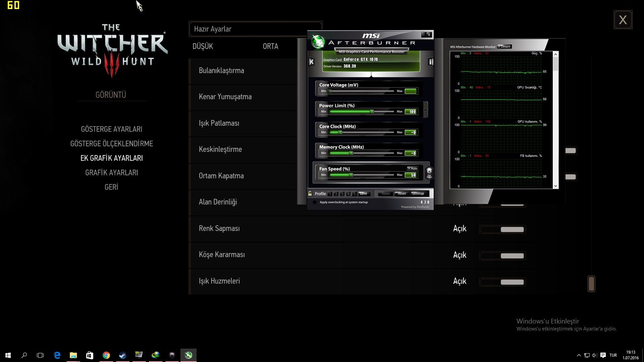Toggle the Köşe Kararması switch
Screen dimensions: 644x362
point(502,256)
